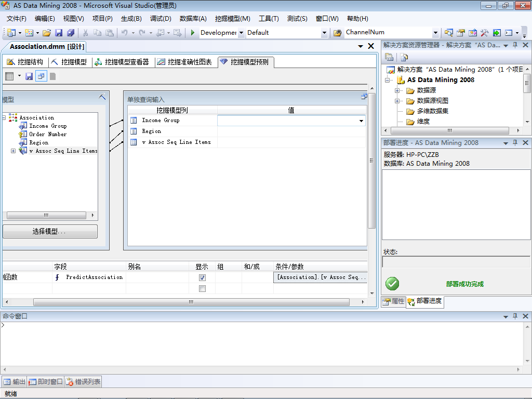The width and height of the screenshot is (532, 399).
Task: Click the Cut scissors icon
Action: (x=86, y=33)
